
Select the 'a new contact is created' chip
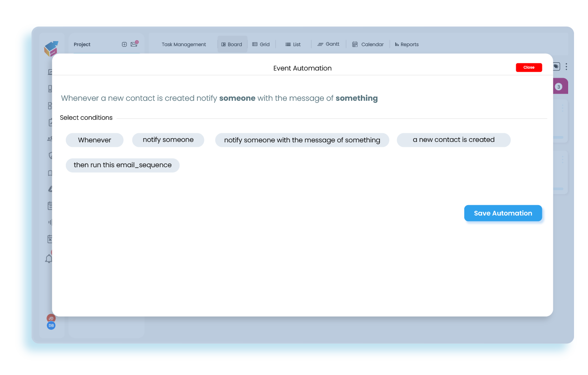pos(453,140)
